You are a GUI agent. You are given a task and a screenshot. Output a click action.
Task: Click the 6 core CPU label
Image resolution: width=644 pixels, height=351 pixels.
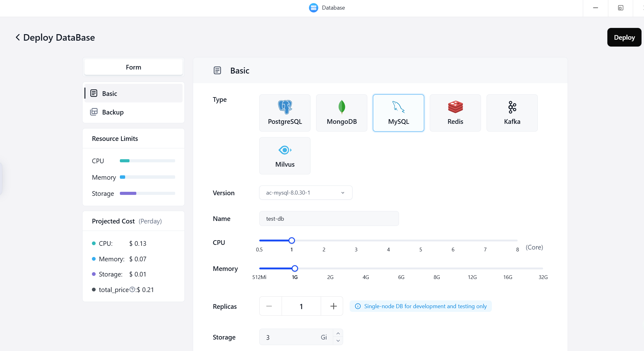coord(453,250)
